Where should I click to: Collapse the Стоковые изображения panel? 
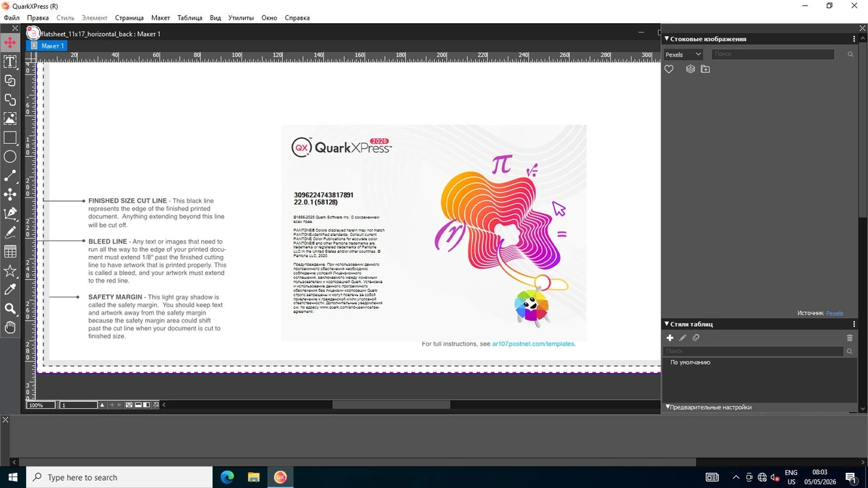point(667,39)
